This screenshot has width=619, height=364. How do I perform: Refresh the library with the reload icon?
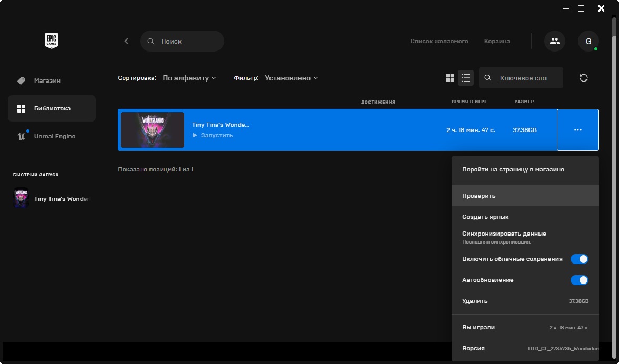coord(583,78)
